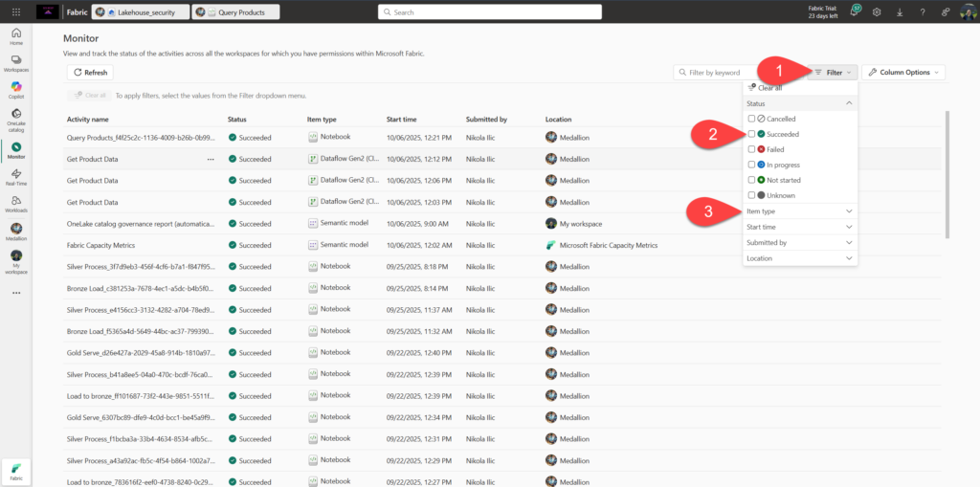The height and width of the screenshot is (487, 980).
Task: Open Workloads from the left navigation
Action: point(16,202)
